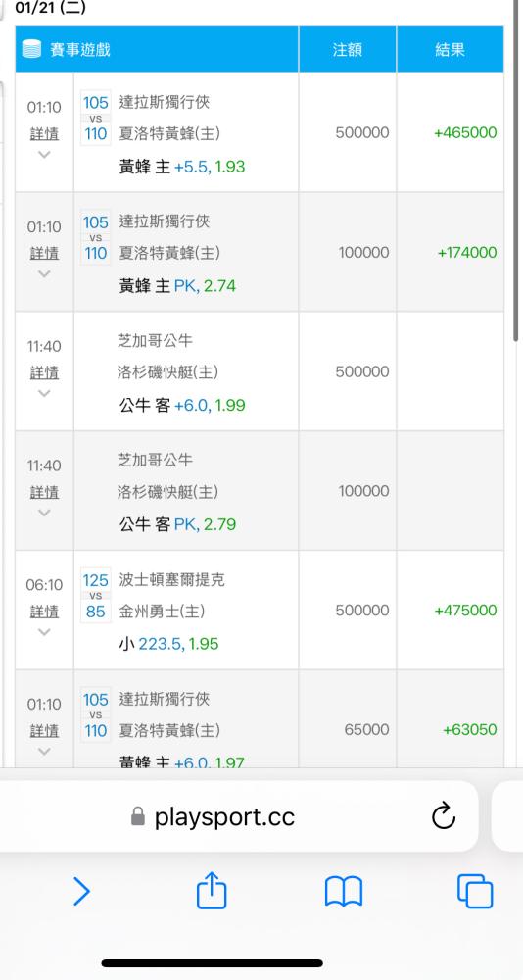523x980 pixels.
Task: Open the Safari share sheet icon
Action: [x=212, y=891]
